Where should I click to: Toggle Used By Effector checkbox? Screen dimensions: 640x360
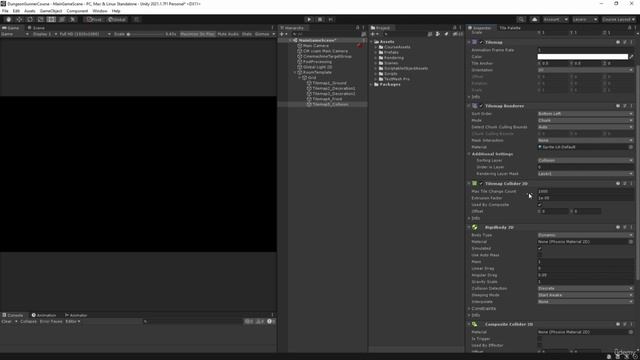[x=540, y=345]
